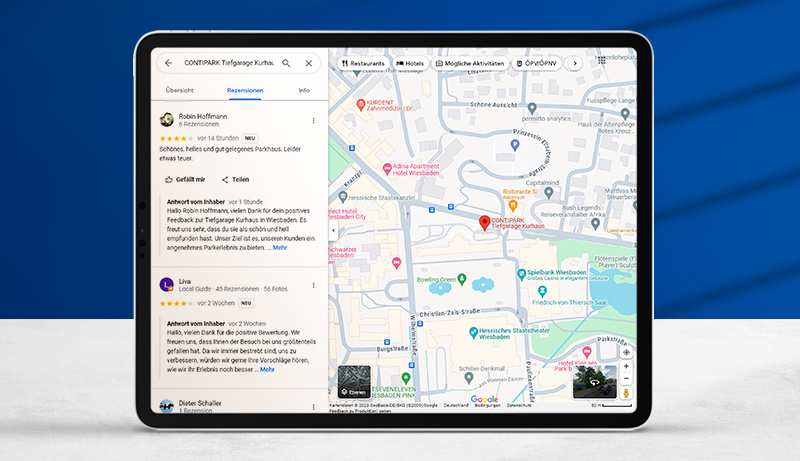The image size is (800, 461).
Task: Click the my-location target icon
Action: coord(626,352)
